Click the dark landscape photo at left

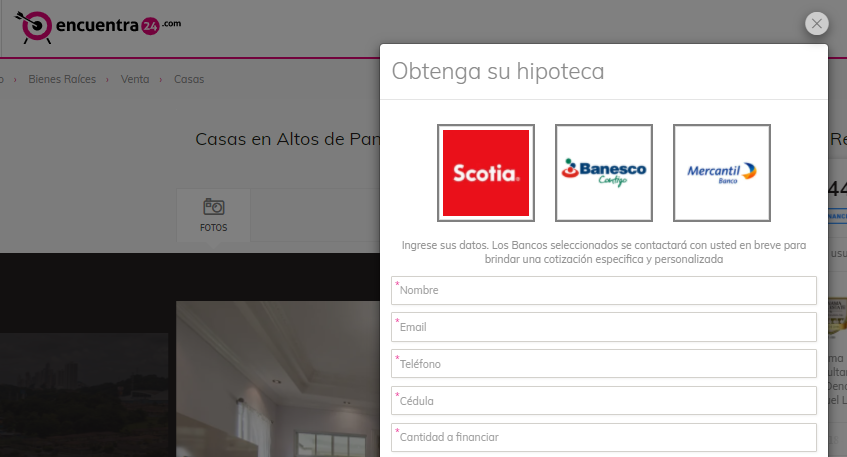tap(84, 395)
